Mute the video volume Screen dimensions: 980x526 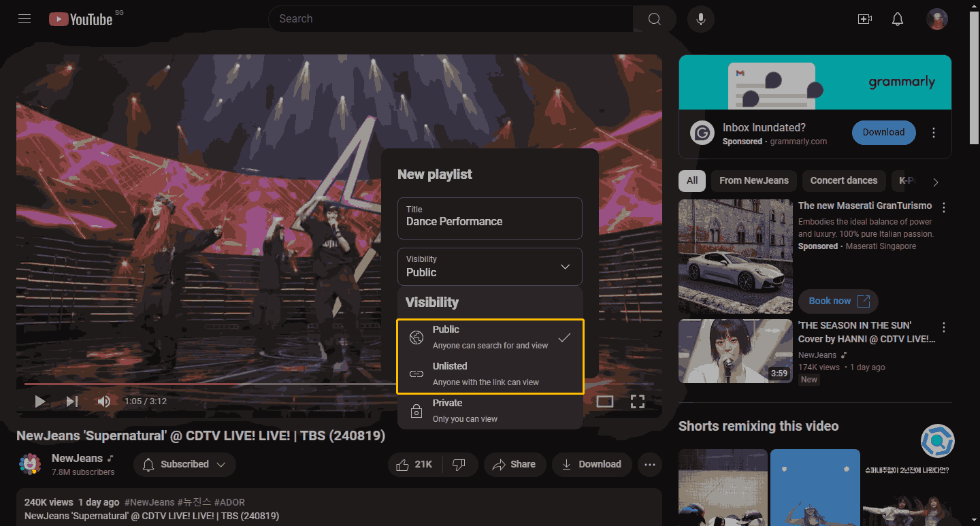point(103,401)
